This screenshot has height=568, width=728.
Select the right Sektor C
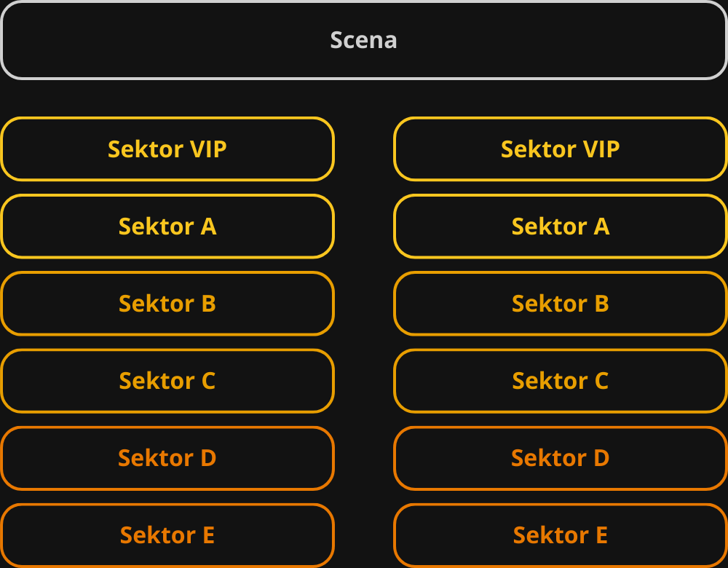pyautogui.click(x=561, y=381)
